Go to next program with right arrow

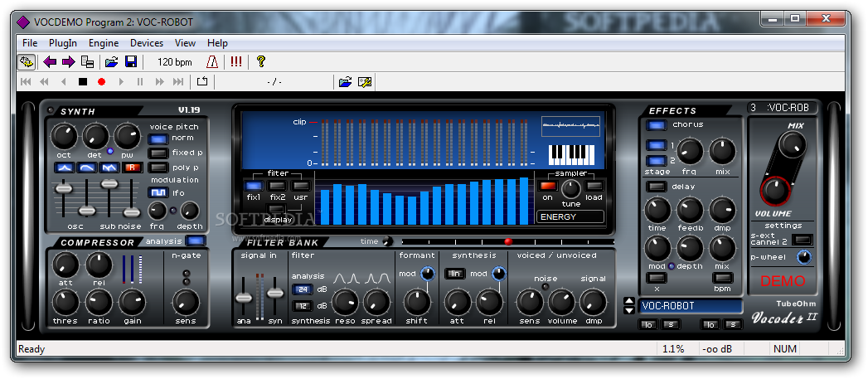tap(68, 61)
